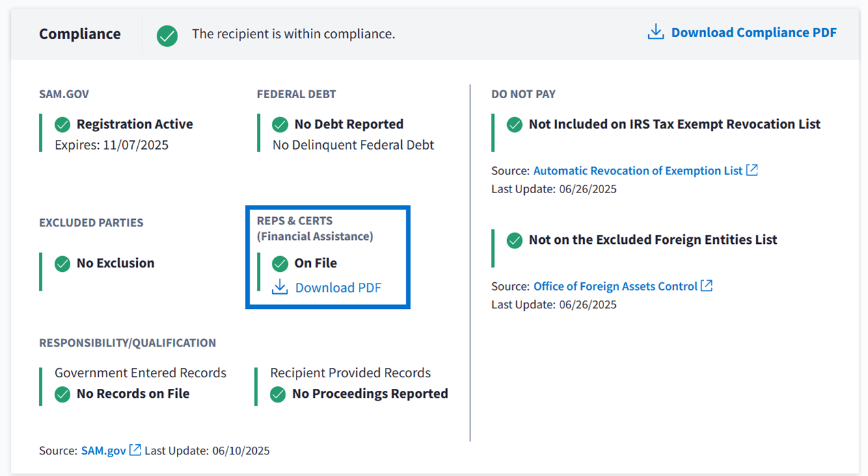Click the Compliance section heading
868x476 pixels.
(x=80, y=34)
